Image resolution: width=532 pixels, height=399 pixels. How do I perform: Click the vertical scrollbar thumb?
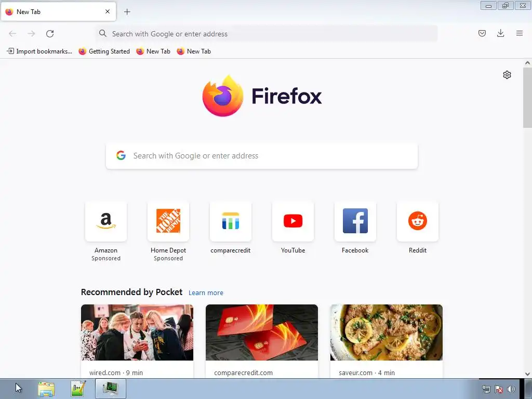pyautogui.click(x=527, y=97)
